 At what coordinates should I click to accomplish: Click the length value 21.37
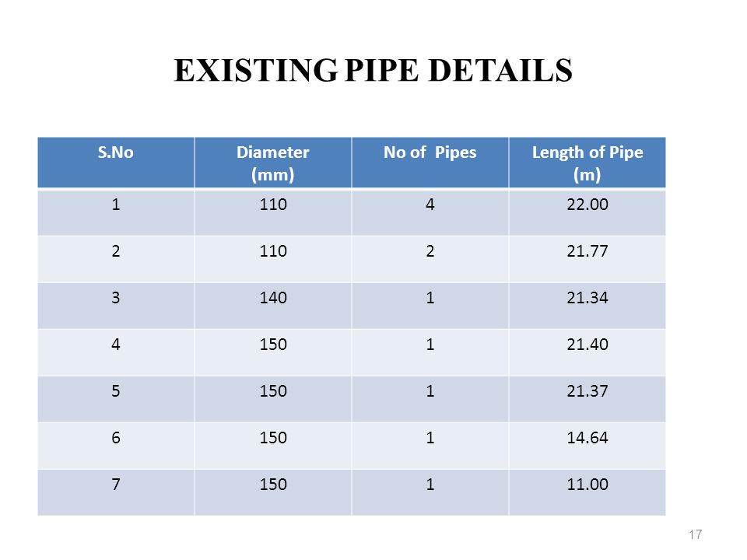pyautogui.click(x=587, y=391)
